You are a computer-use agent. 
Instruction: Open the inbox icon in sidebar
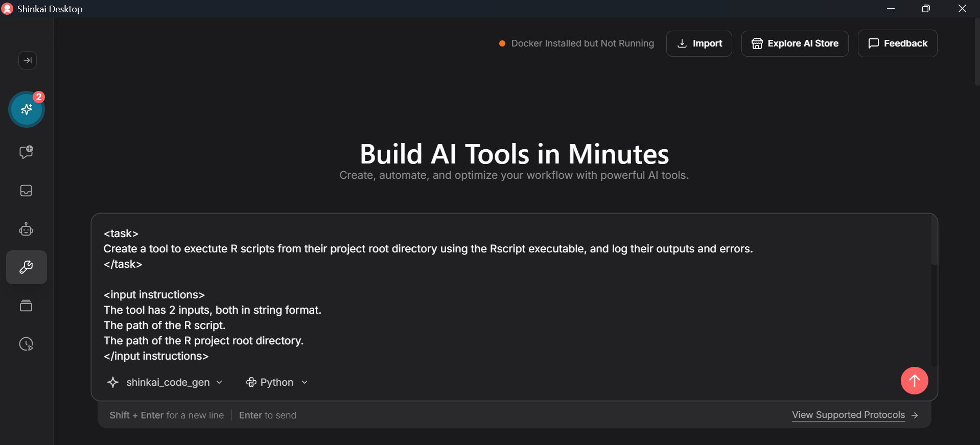26,191
